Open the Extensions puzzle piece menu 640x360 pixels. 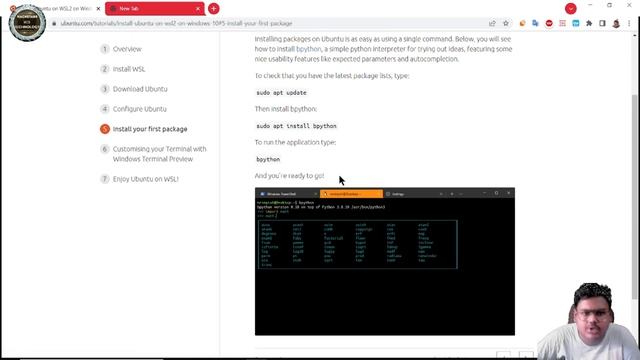point(589,23)
